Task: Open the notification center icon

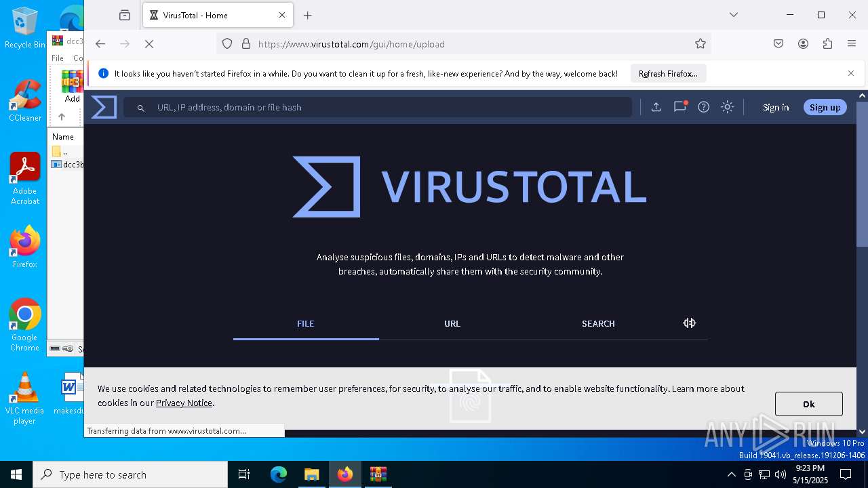Action: point(846,474)
